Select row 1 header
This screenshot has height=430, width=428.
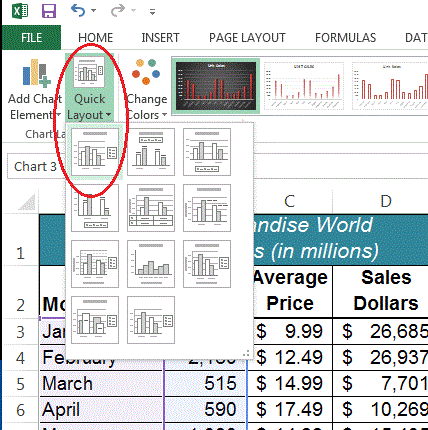point(20,239)
